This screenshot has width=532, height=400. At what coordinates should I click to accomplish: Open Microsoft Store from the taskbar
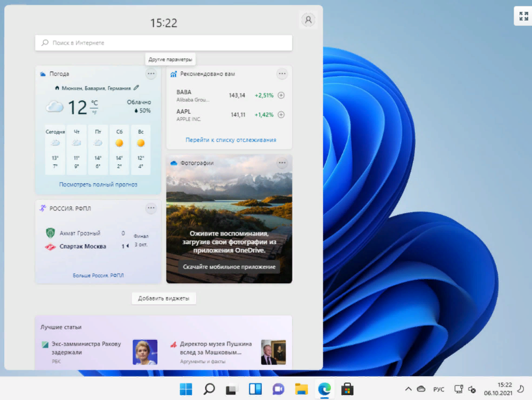click(x=347, y=389)
